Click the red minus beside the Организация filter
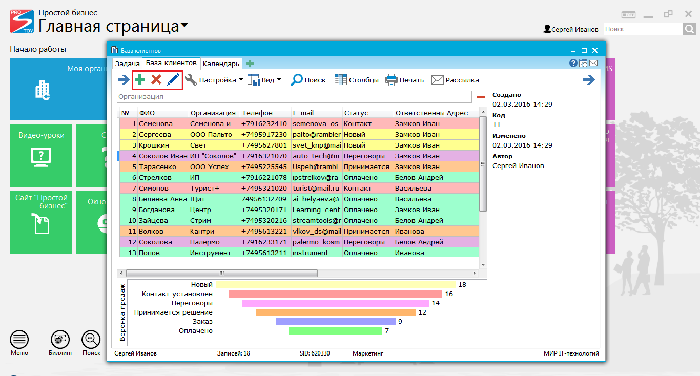 click(x=481, y=96)
